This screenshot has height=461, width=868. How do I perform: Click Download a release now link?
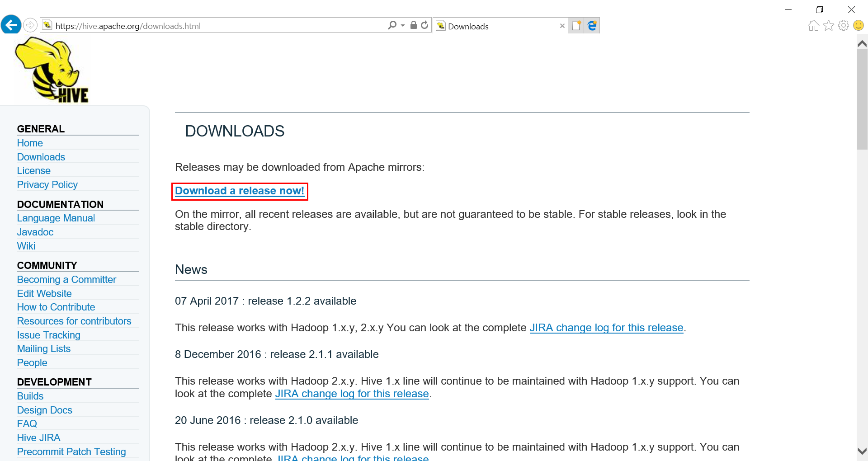click(x=240, y=191)
